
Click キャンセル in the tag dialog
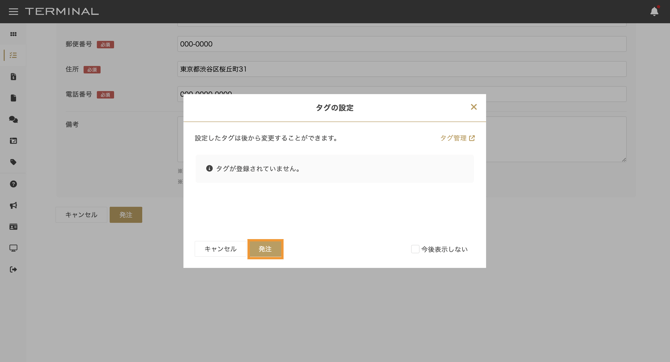click(220, 249)
